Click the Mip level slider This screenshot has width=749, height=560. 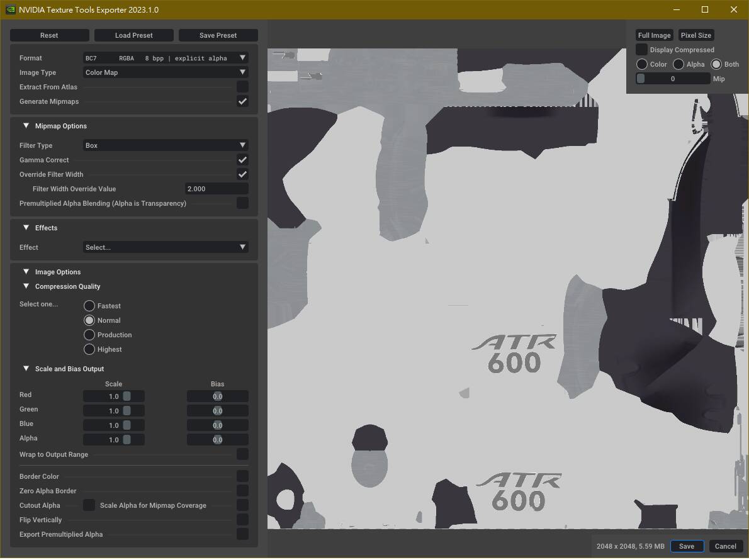pos(672,79)
